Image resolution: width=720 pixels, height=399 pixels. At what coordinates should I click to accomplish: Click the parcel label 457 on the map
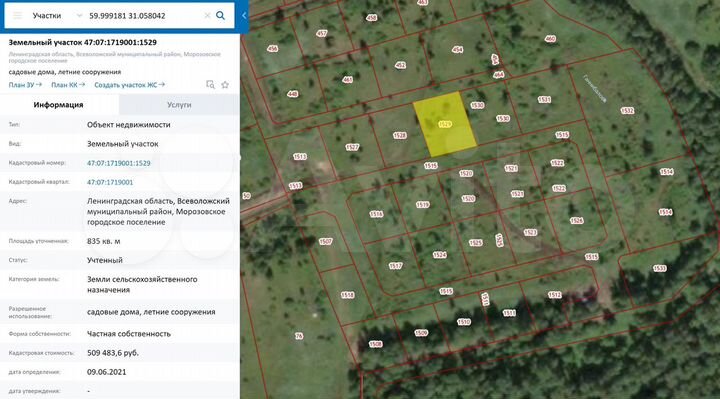point(321,34)
